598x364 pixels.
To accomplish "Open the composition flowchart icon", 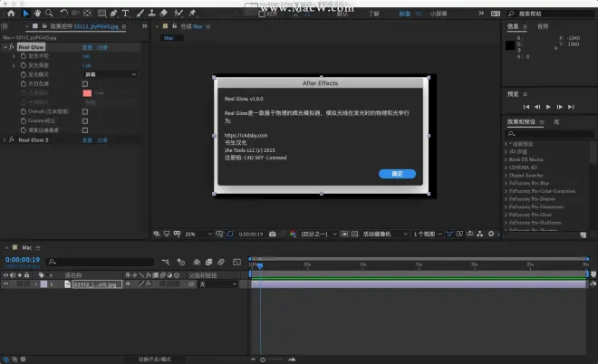I will (x=480, y=234).
